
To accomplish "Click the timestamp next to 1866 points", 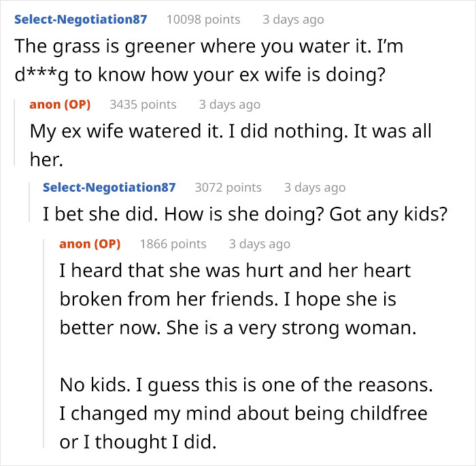I will [259, 244].
